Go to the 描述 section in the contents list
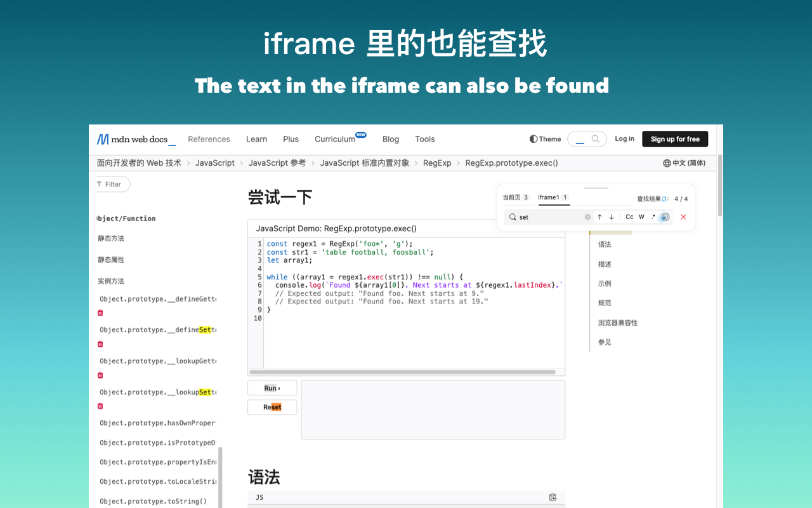812x508 pixels. pyautogui.click(x=605, y=264)
